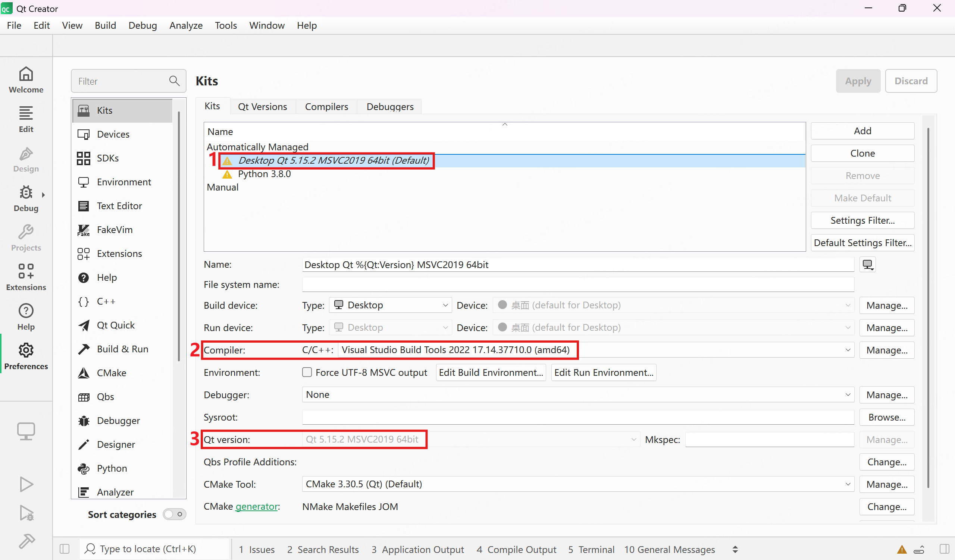Image resolution: width=955 pixels, height=560 pixels.
Task: Open the CMake preferences category
Action: [x=122, y=372]
